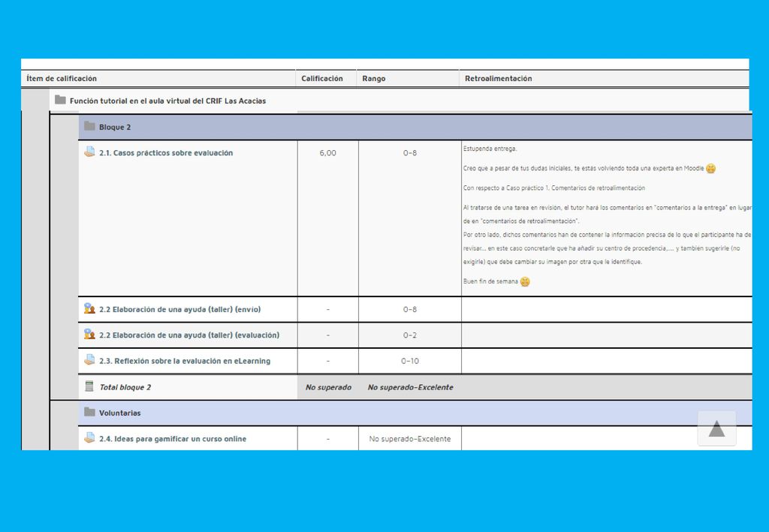Click the smiley emoji after 'experta en Moodle'
Viewport: 769px width, 532px height.
(710, 169)
